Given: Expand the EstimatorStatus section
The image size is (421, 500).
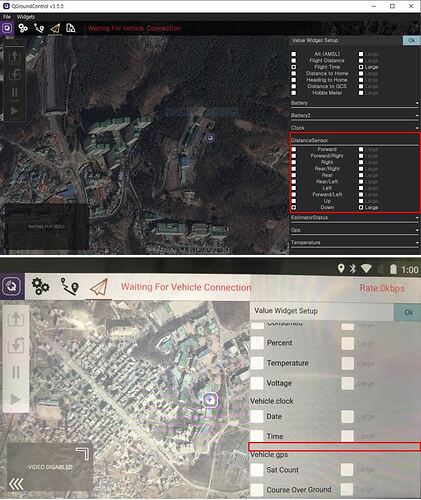Looking at the screenshot, I should pyautogui.click(x=355, y=218).
